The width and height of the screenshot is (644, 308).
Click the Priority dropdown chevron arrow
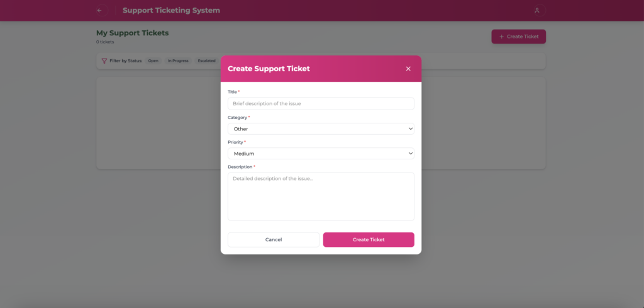pos(411,153)
